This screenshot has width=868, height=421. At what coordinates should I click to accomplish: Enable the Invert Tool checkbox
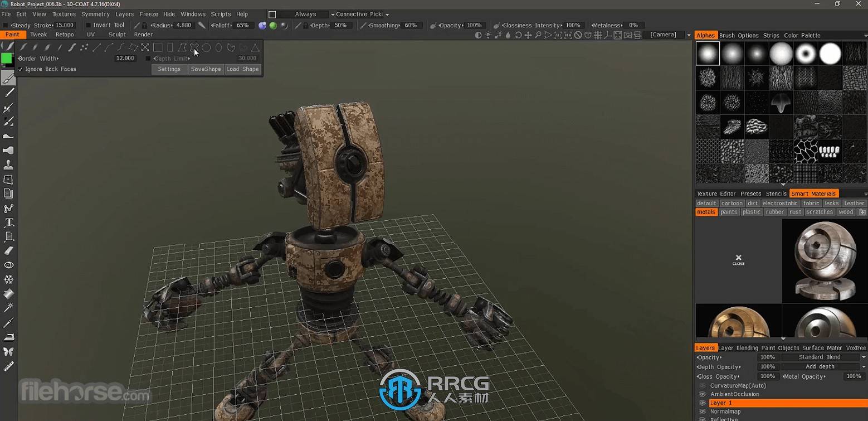click(x=88, y=25)
